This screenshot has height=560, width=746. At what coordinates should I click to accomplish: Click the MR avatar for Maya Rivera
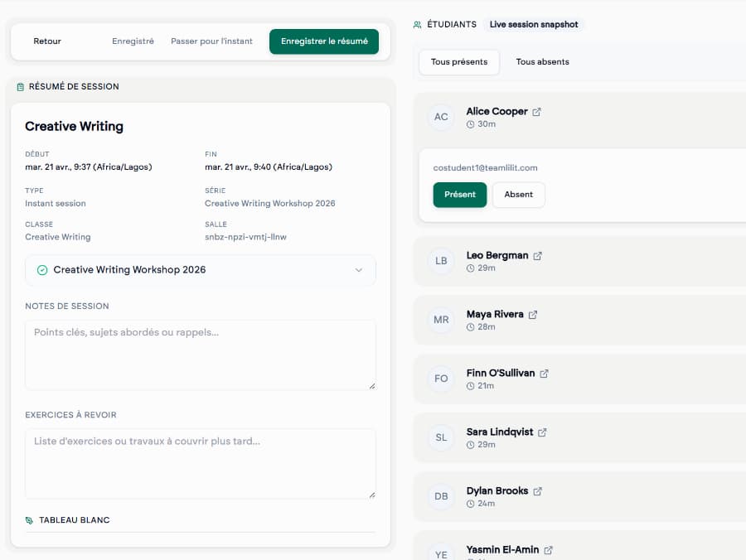coord(441,320)
